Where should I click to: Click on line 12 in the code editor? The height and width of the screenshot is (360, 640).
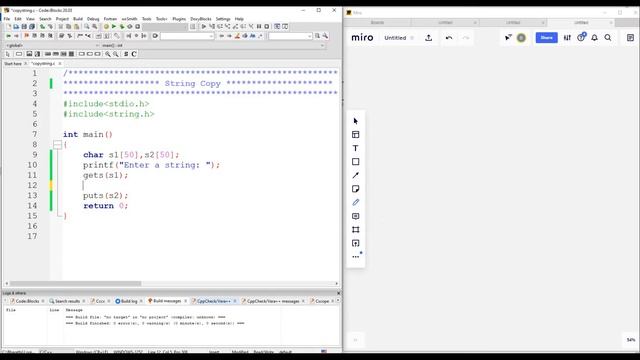tap(200, 185)
